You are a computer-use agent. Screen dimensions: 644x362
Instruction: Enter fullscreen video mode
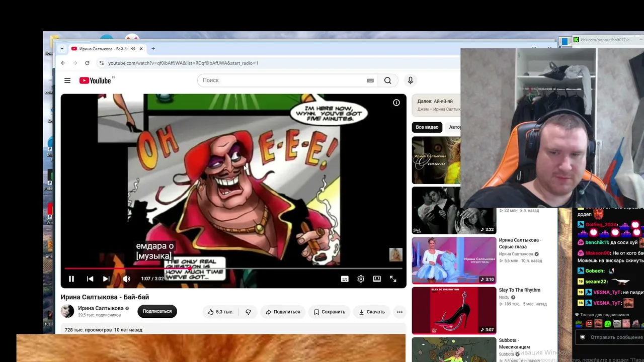click(393, 279)
